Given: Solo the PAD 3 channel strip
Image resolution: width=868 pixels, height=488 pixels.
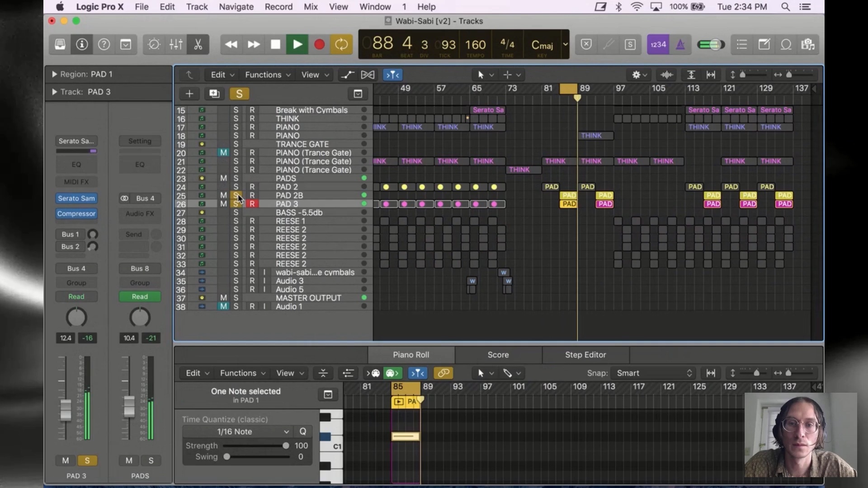Looking at the screenshot, I should [x=87, y=460].
